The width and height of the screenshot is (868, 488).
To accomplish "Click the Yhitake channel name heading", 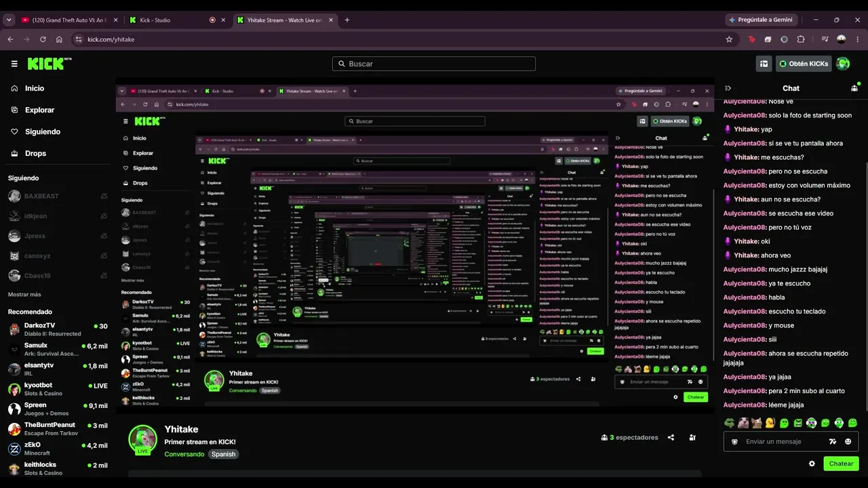I will [181, 429].
